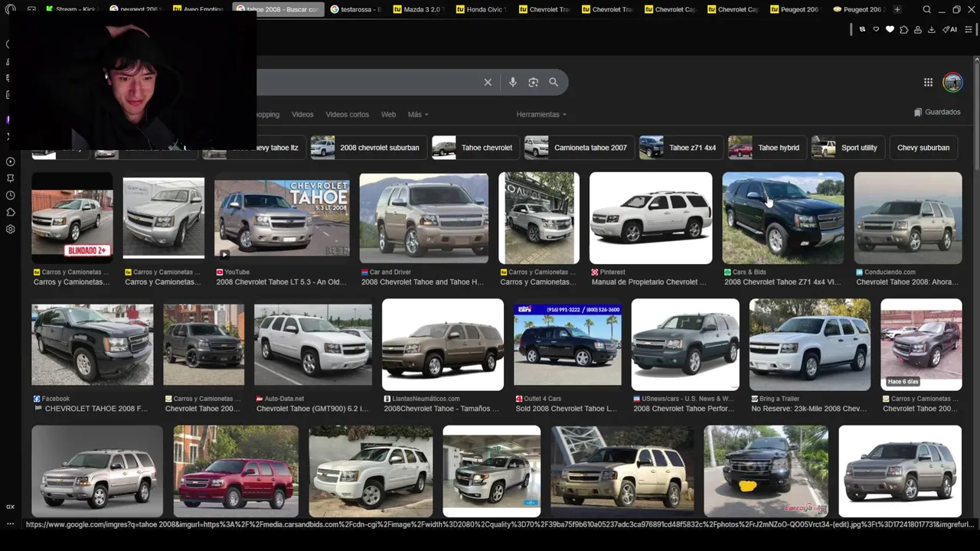Viewport: 980px width, 551px height.
Task: Open the Car and Driver Tahoe image
Action: (x=423, y=218)
